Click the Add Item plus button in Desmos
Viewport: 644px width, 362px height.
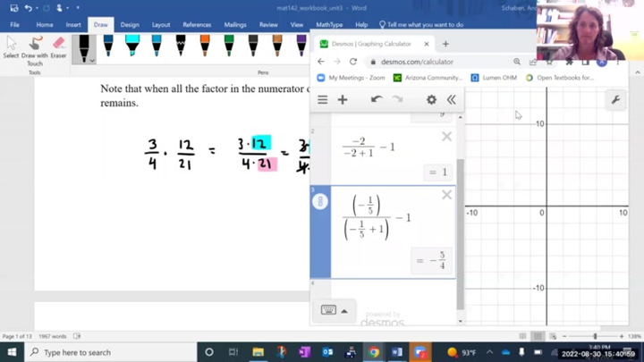click(343, 100)
